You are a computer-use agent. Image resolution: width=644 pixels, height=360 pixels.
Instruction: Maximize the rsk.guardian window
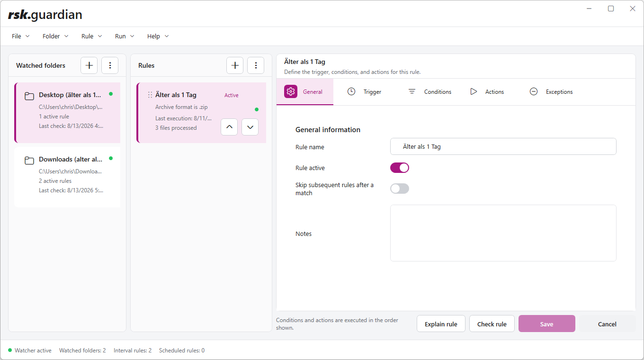pos(611,9)
